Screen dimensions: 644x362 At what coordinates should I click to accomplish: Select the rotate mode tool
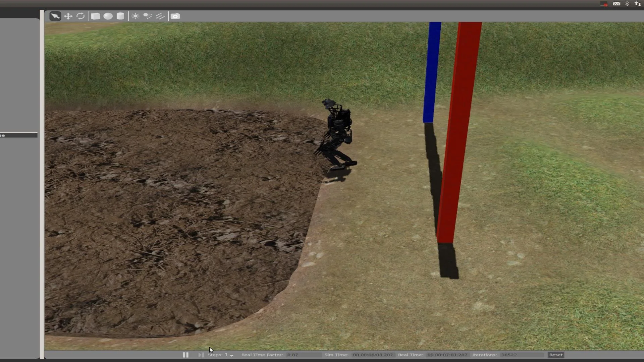click(x=80, y=16)
